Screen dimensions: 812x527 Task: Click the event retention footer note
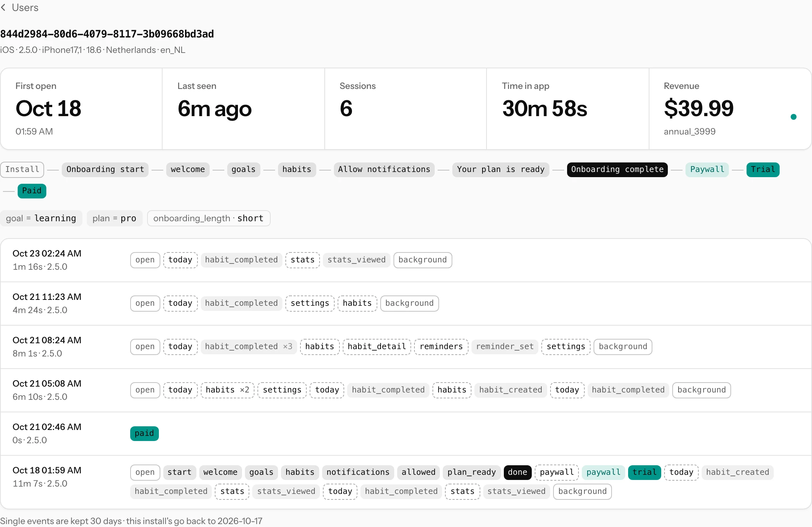click(131, 521)
